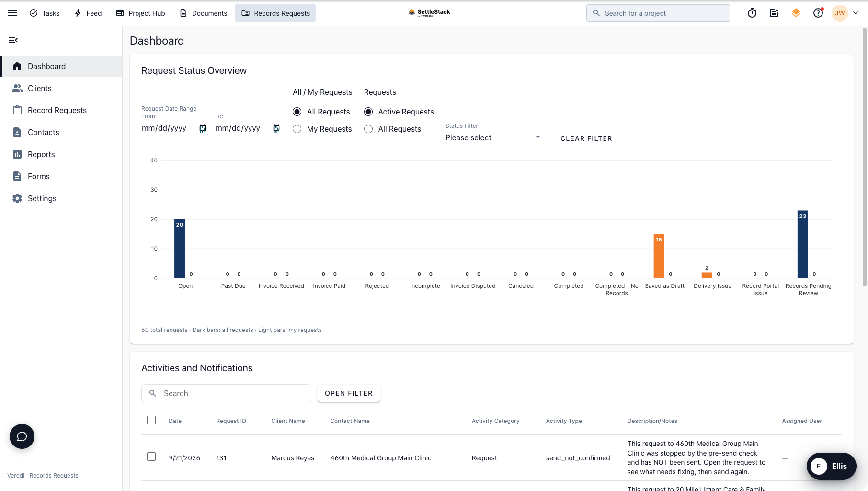Open the hamburger main menu
This screenshot has width=868, height=491.
[x=12, y=13]
